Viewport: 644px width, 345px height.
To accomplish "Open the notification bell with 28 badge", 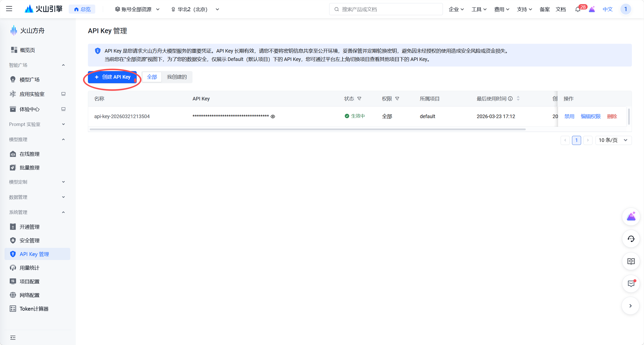I will tap(578, 9).
